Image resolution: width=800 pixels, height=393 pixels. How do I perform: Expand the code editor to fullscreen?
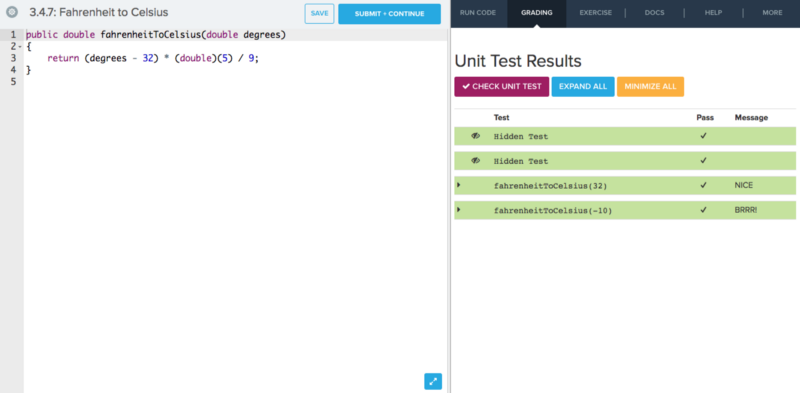433,381
